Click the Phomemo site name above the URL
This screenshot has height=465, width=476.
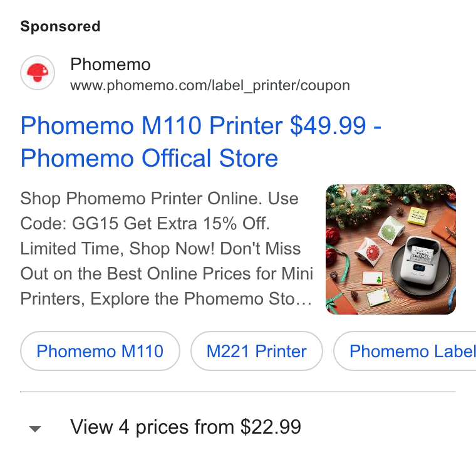pyautogui.click(x=110, y=65)
